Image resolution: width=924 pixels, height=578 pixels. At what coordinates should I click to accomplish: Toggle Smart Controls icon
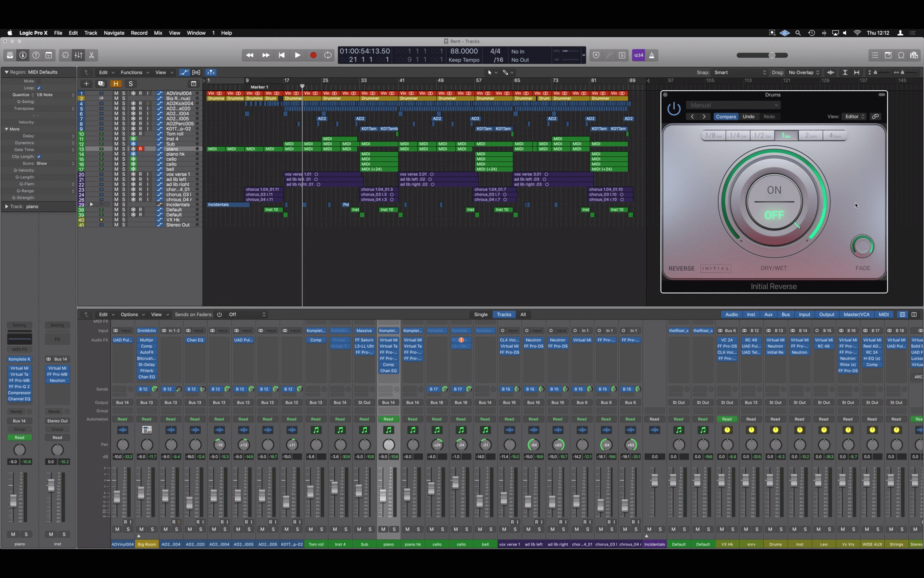(x=65, y=55)
